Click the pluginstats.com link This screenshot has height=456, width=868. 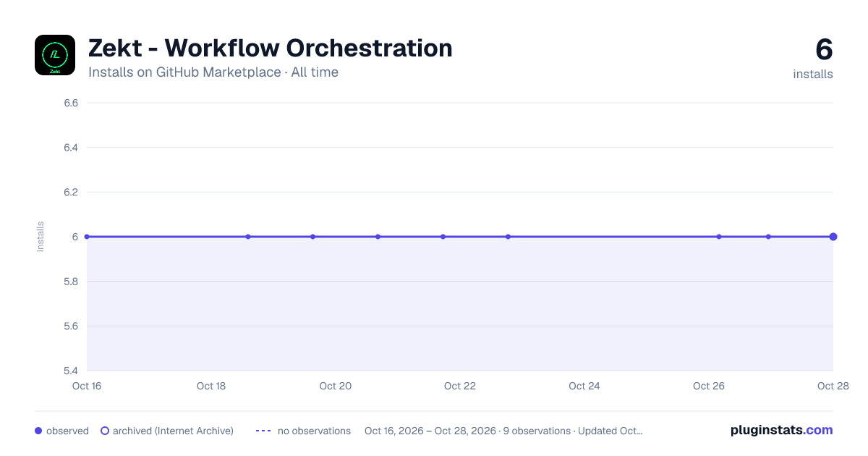pyautogui.click(x=781, y=430)
